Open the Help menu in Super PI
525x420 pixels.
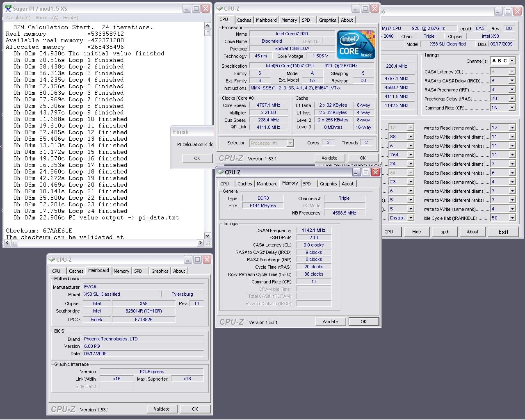(x=70, y=18)
